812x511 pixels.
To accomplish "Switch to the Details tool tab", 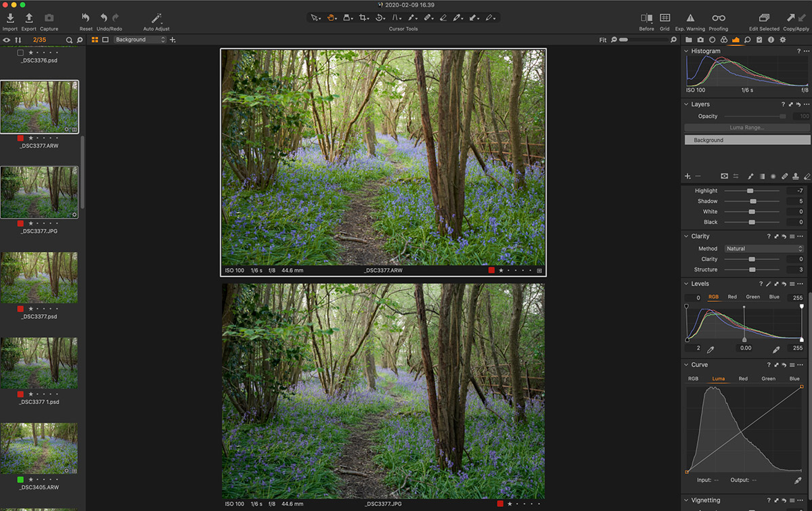I will pyautogui.click(x=747, y=40).
